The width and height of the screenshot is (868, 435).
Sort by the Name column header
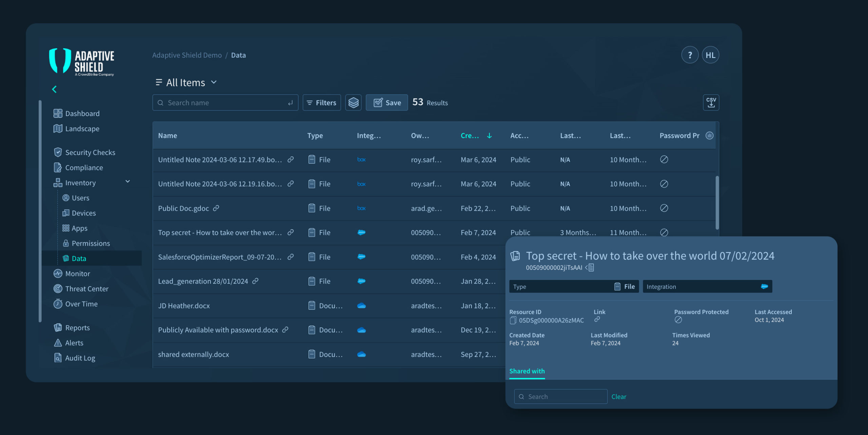pyautogui.click(x=167, y=136)
